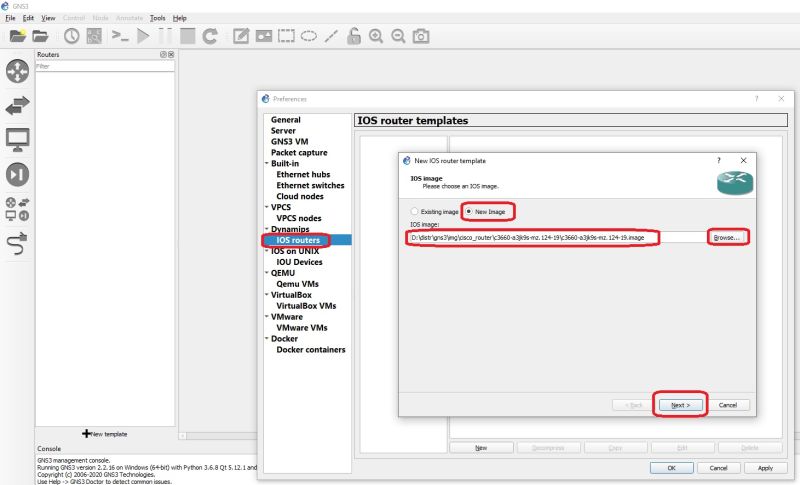Image resolution: width=800 pixels, height=485 pixels.
Task: Zoom out with magnifier minus icon
Action: click(x=398, y=36)
